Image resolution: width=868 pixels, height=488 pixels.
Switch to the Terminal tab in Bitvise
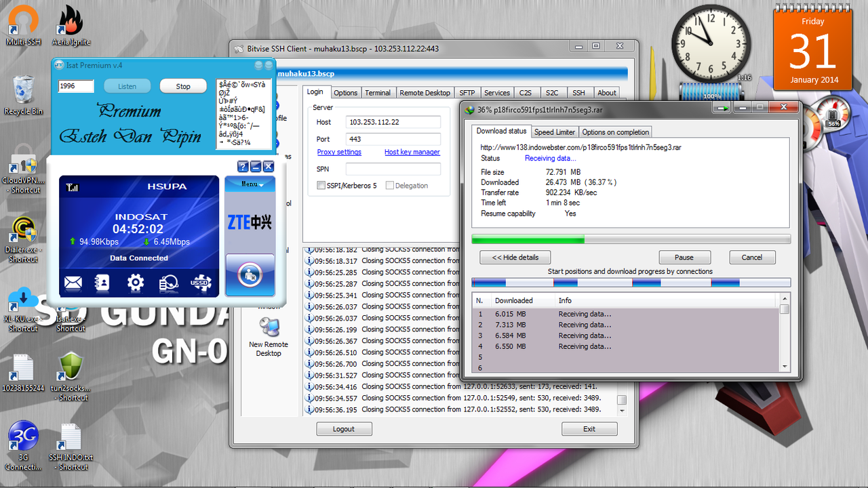point(378,93)
